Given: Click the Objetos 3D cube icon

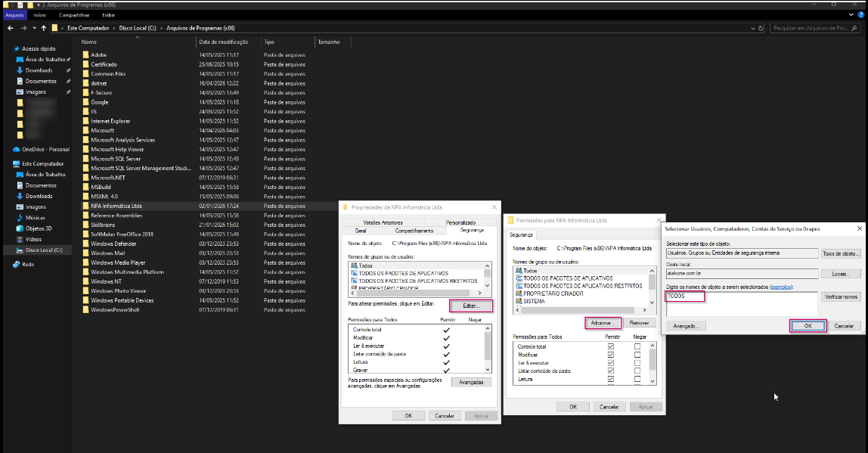Looking at the screenshot, I should coord(20,228).
